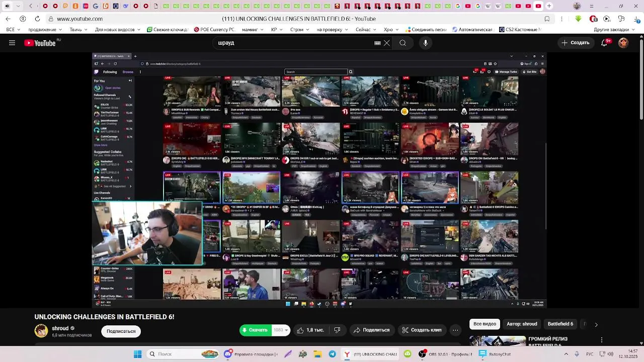
Task: Open the продвижение bookmarks folder
Action: pyautogui.click(x=45, y=30)
